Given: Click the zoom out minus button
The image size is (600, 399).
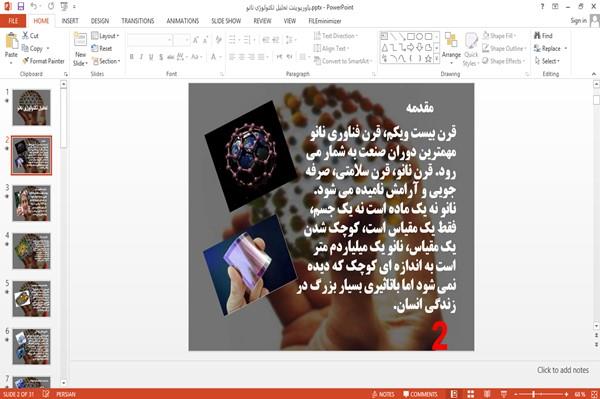Looking at the screenshot, I should click(x=515, y=394).
